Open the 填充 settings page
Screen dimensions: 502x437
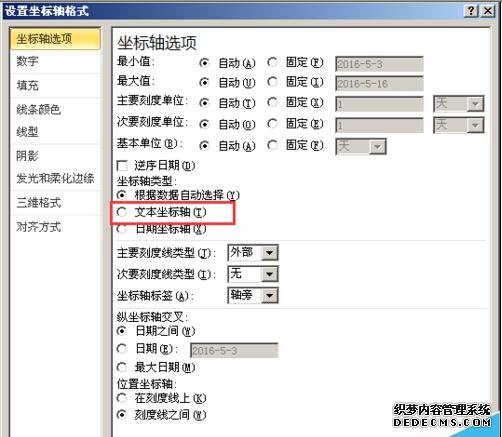55,86
